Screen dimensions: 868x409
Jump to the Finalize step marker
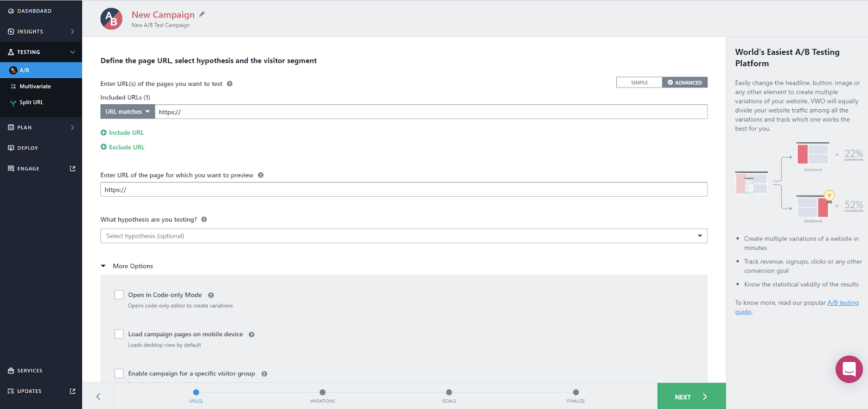tap(576, 392)
